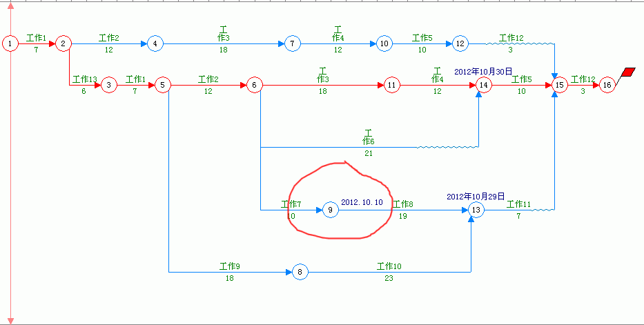Click the blue node 7
This screenshot has height=325, width=644.
click(x=293, y=43)
